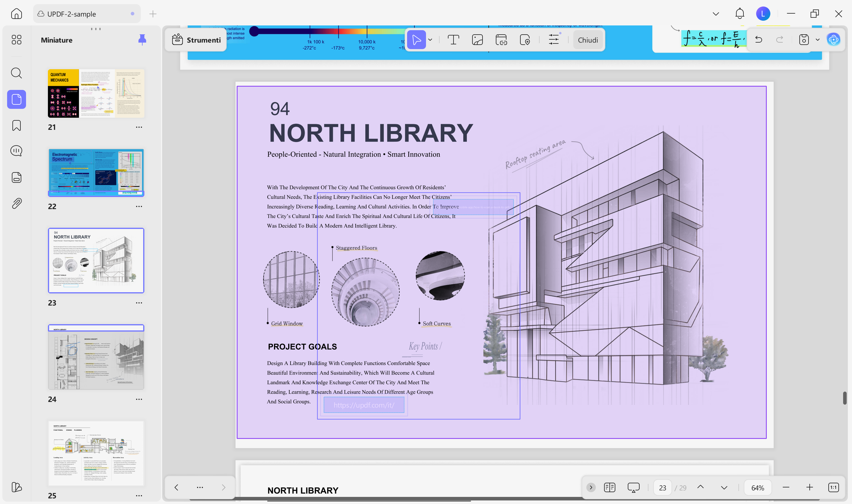Screen dimensions: 852x504
Task: Open the bookmarks panel
Action: point(16,125)
